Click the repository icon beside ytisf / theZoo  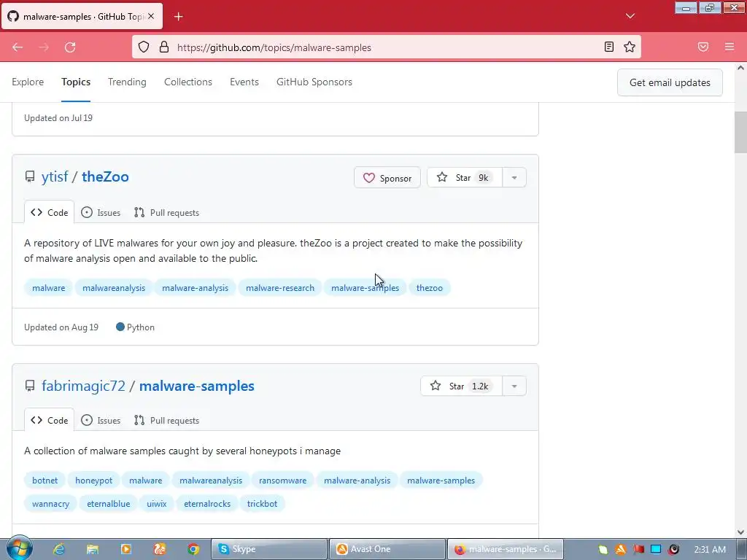[x=29, y=177]
